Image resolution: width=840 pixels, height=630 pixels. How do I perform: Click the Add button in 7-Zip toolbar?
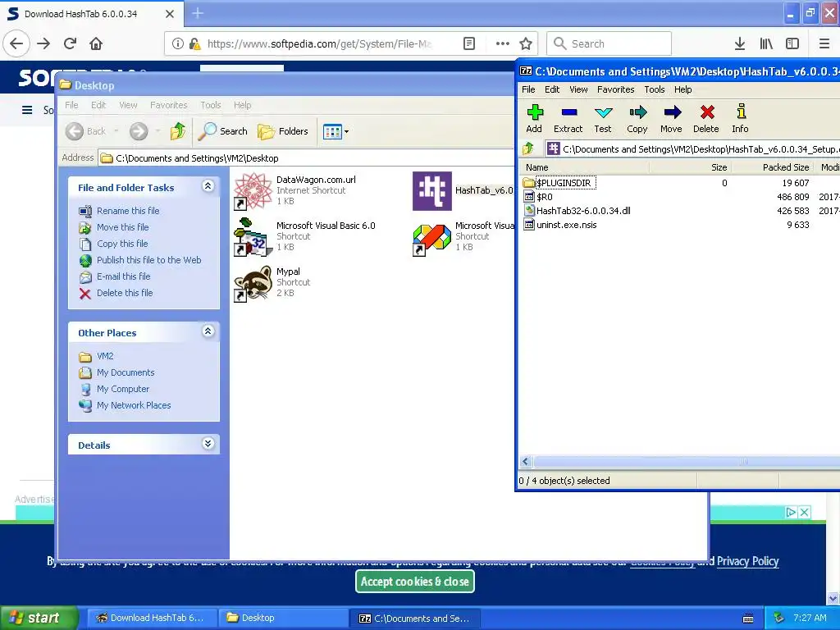[x=534, y=118]
